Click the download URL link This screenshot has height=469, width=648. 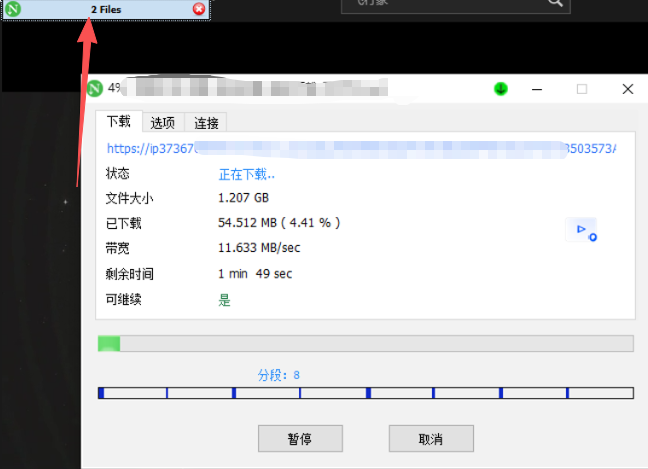pyautogui.click(x=362, y=149)
